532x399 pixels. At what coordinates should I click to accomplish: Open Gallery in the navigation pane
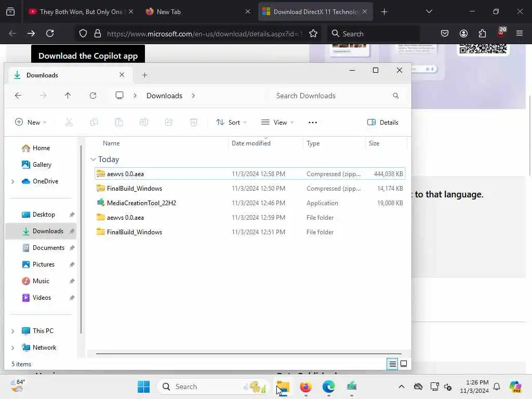(41, 165)
